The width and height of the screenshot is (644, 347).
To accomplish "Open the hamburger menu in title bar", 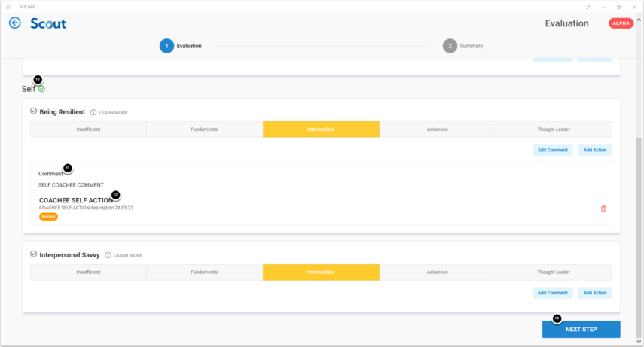I will 8,6.
